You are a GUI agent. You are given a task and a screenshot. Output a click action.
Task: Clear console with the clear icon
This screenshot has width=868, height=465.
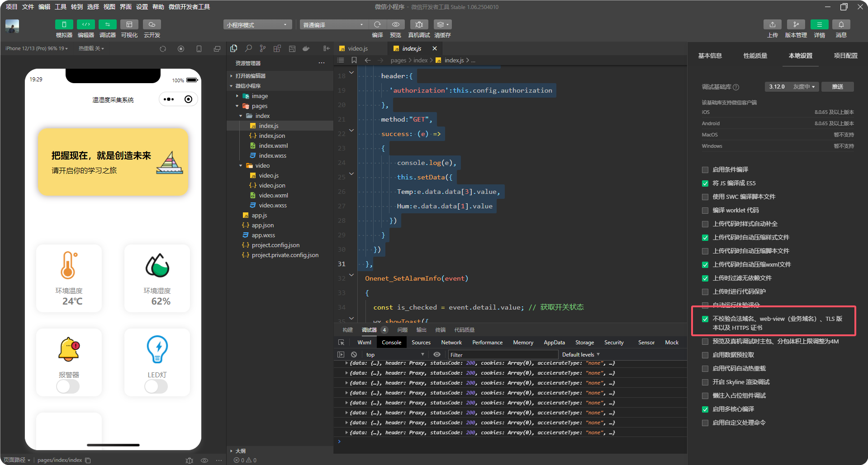click(x=354, y=355)
